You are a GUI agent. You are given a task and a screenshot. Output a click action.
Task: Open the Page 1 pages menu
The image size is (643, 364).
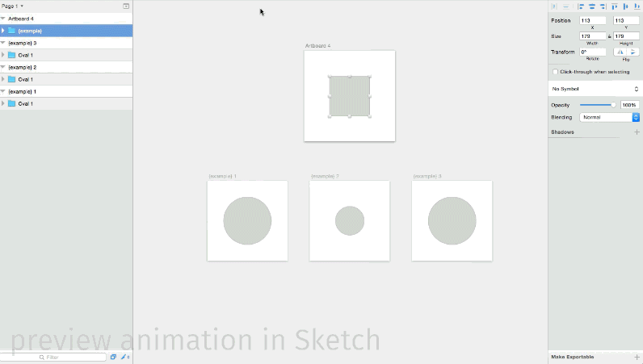coord(13,6)
